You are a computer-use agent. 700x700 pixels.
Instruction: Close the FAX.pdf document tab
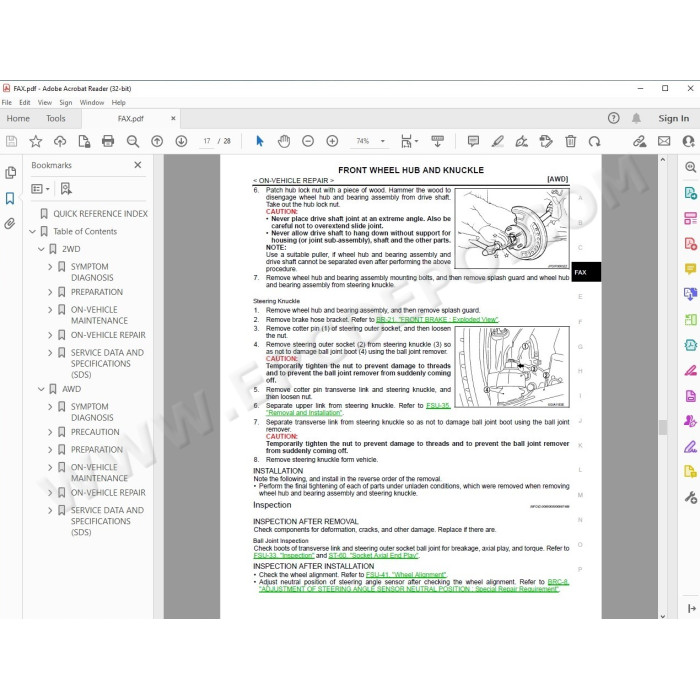[173, 118]
